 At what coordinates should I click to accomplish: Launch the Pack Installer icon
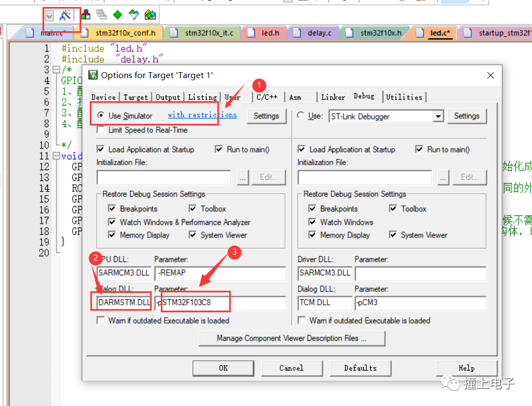150,15
